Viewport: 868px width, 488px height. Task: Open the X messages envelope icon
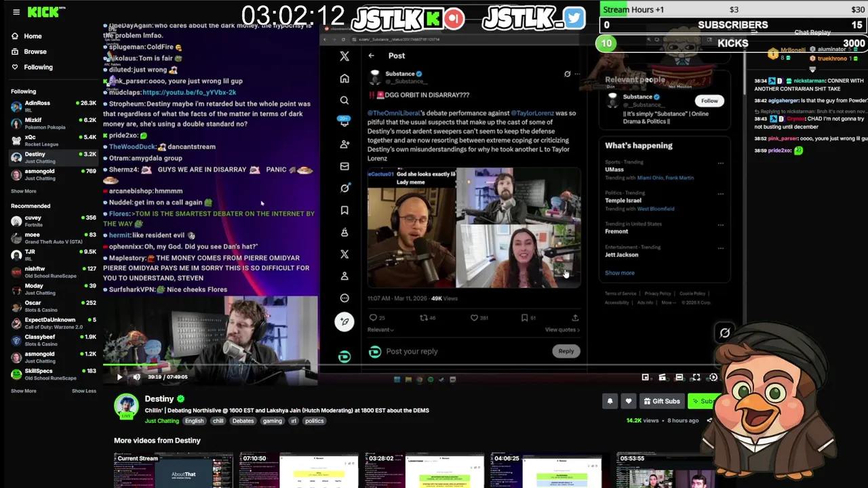click(x=344, y=166)
